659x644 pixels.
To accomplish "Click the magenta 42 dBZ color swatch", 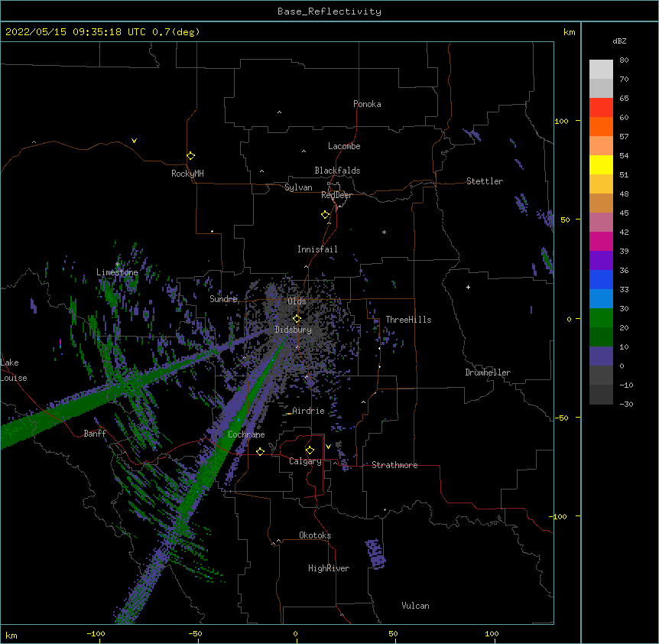I will pyautogui.click(x=601, y=241).
